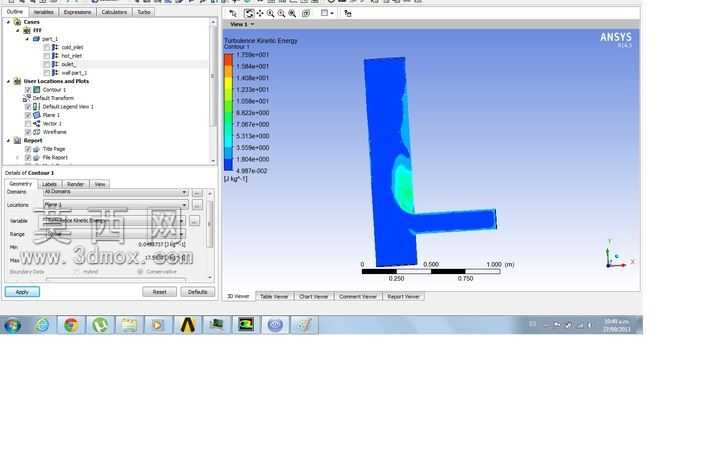704x469 pixels.
Task: Click the cold_inlet boundary icon
Action: pyautogui.click(x=55, y=47)
